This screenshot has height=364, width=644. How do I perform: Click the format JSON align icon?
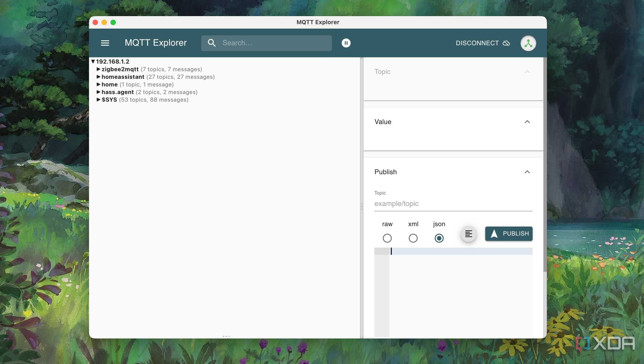click(468, 233)
